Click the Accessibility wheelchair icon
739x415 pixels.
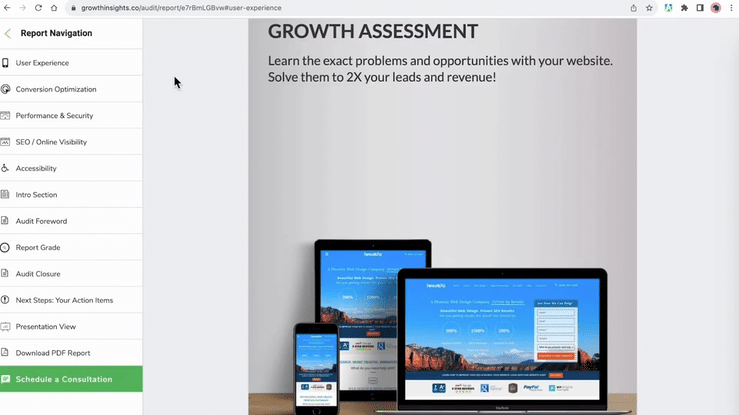6,168
